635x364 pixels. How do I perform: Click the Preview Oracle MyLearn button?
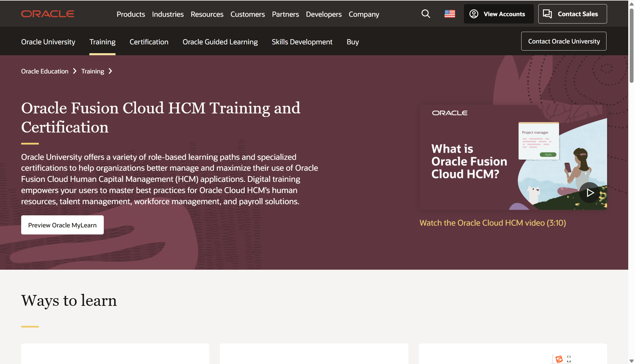coord(62,225)
